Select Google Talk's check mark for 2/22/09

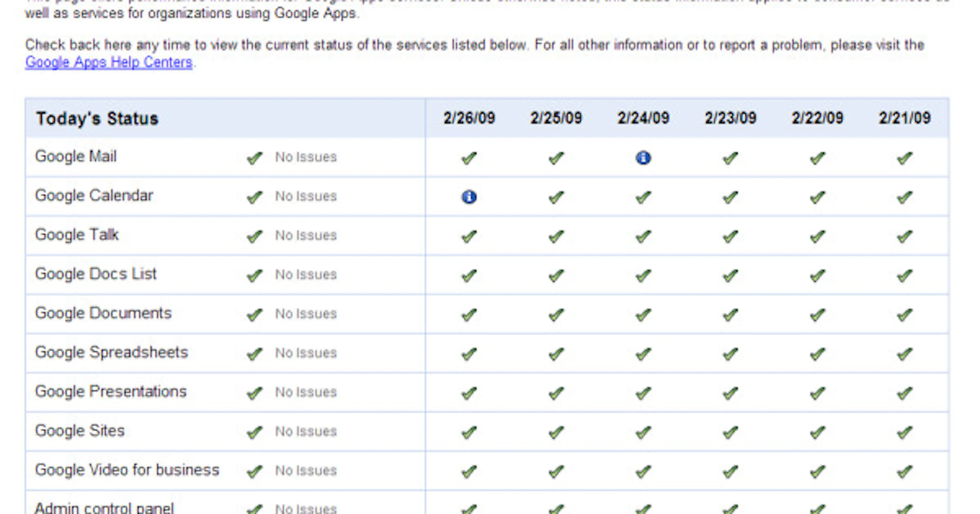[817, 236]
